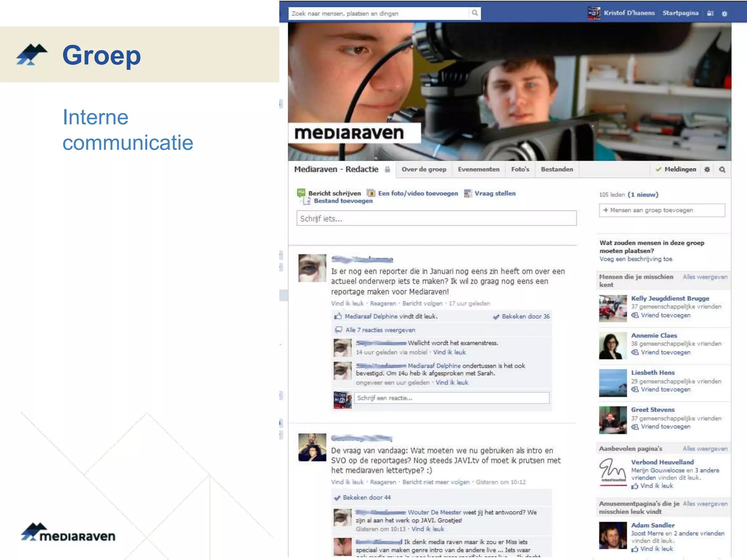Click the group search magnifier icon
Image resolution: width=747 pixels, height=560 pixels.
pos(722,170)
